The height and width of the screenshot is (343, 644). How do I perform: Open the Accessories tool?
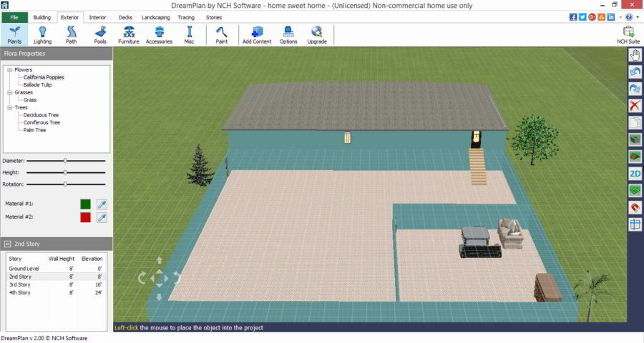[x=159, y=35]
